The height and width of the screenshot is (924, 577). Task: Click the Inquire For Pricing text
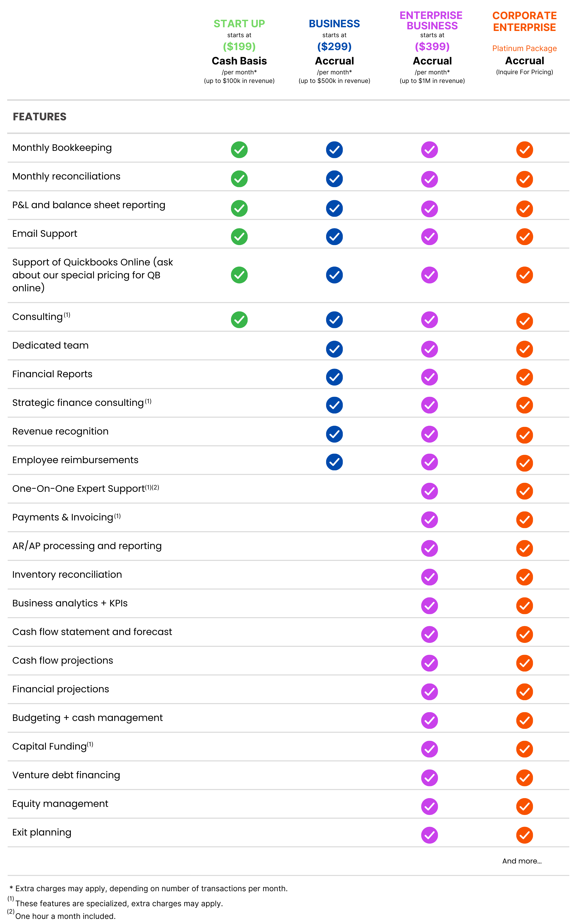tap(524, 72)
